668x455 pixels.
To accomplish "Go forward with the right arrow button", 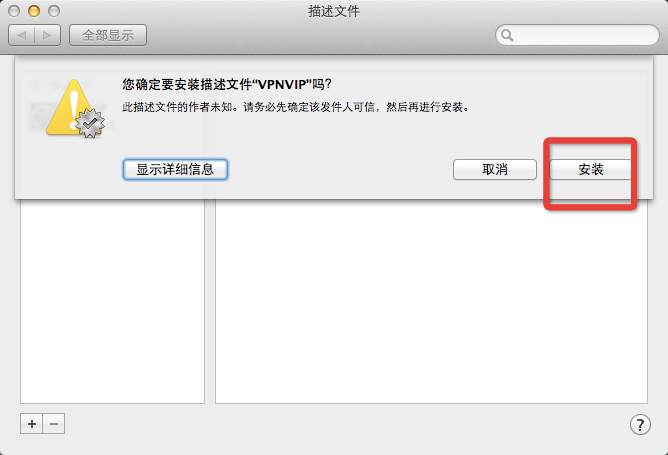I will pyautogui.click(x=47, y=35).
